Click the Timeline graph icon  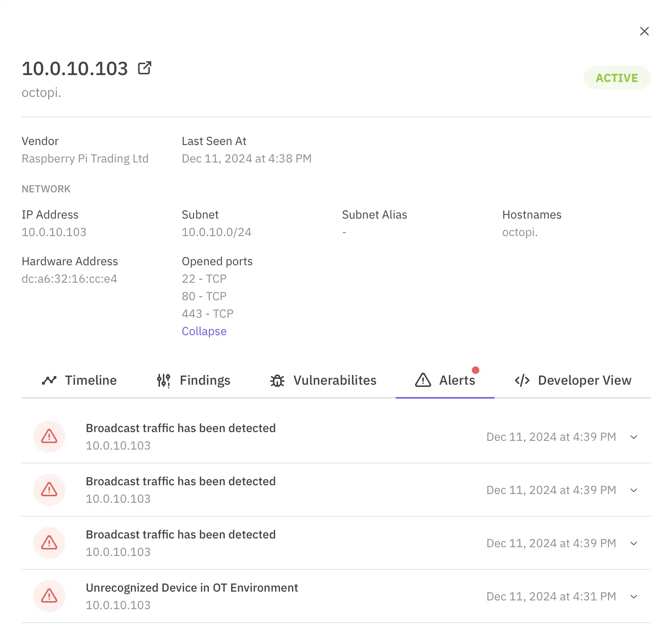49,380
